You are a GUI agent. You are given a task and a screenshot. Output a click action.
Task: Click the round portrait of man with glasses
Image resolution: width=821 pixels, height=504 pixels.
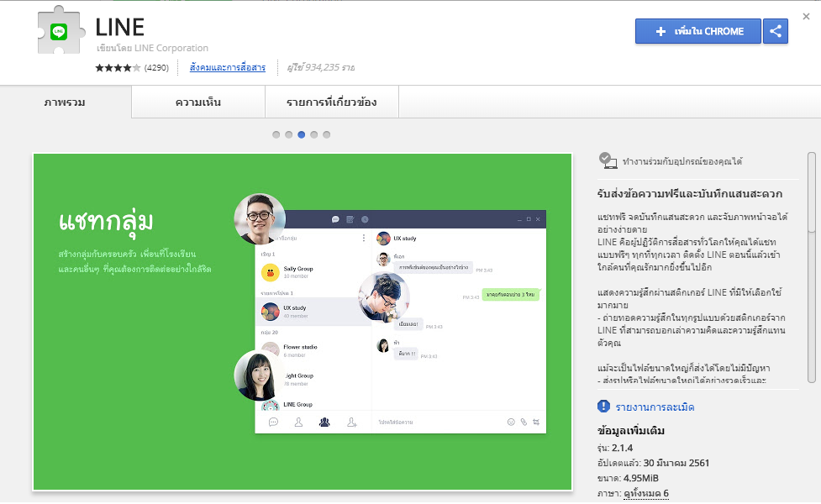click(259, 218)
